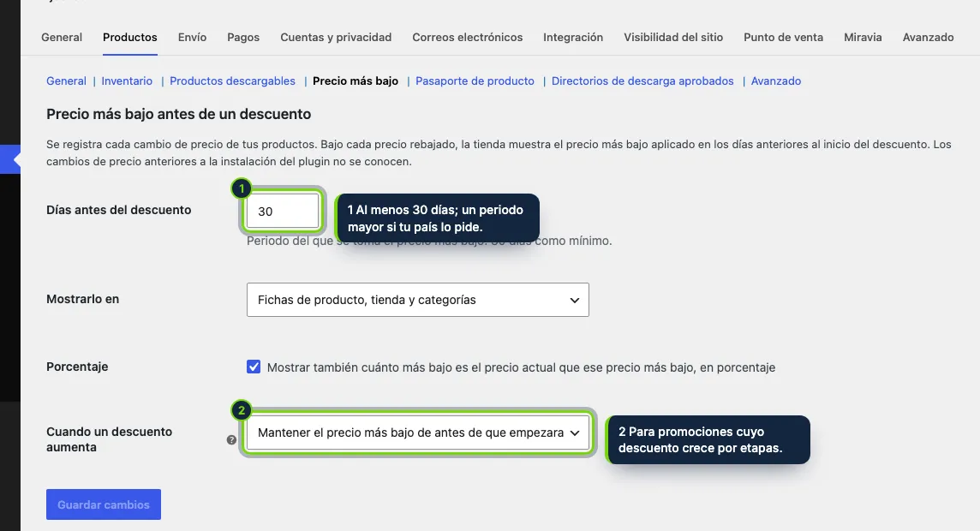Open Correos electrónicos tab
Viewport: 980px width, 531px height.
(467, 38)
